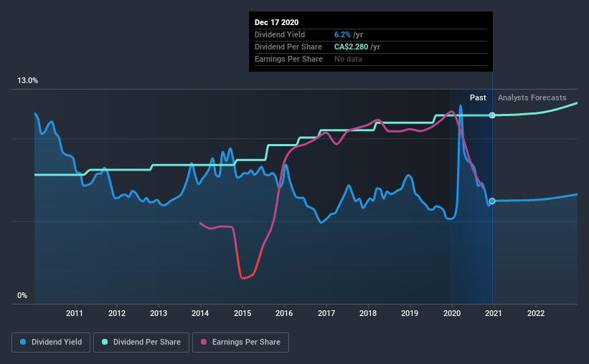Click the 6.2% dividend yield tooltip value
Screen dimensions: 589x364
tap(343, 34)
